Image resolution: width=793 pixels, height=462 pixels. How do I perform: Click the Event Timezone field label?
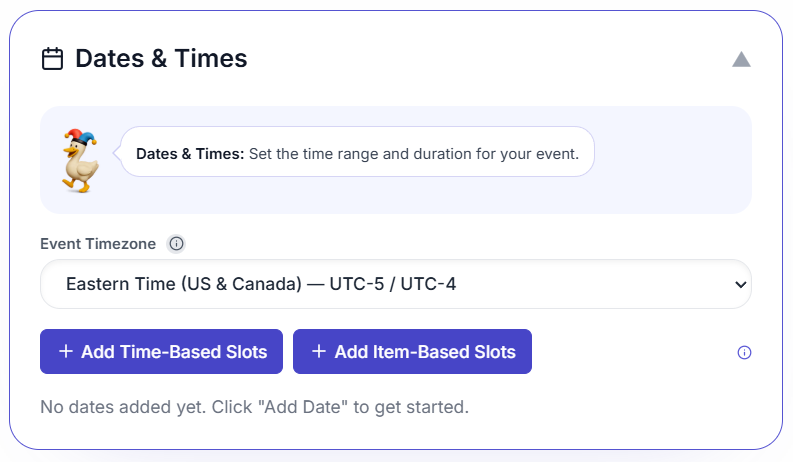click(99, 243)
